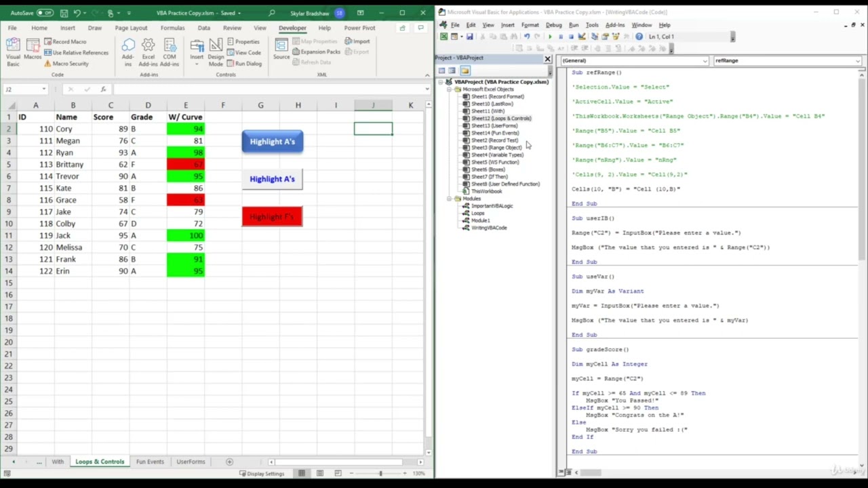Image resolution: width=868 pixels, height=488 pixels.
Task: Open the Name Box dropdown arrow
Action: tap(44, 89)
